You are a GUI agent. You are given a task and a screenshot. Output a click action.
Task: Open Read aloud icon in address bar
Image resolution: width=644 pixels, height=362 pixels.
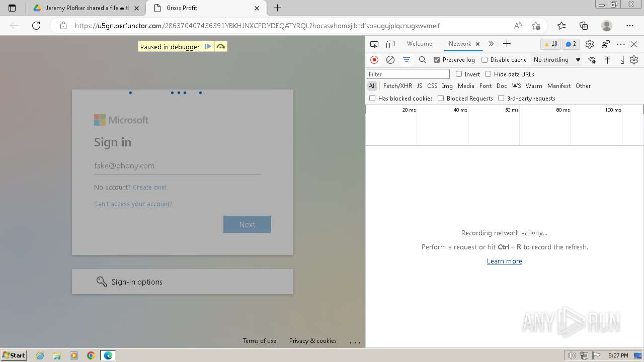pos(518,26)
